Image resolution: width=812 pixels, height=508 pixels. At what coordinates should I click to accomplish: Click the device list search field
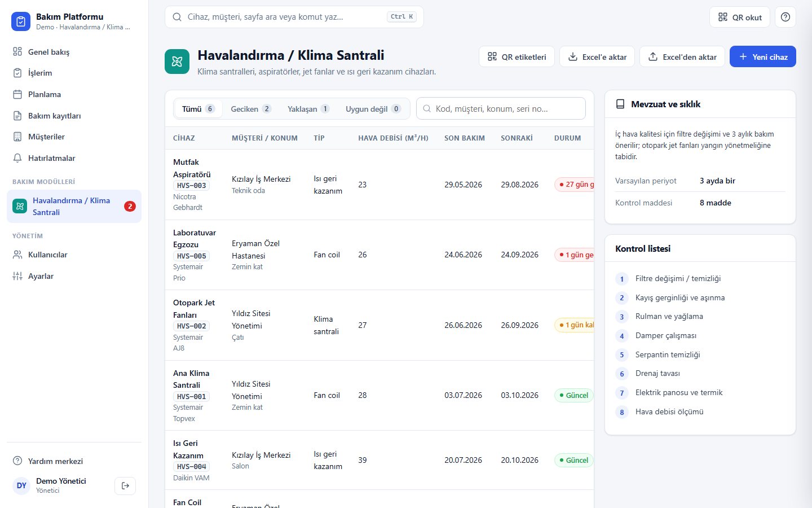501,108
